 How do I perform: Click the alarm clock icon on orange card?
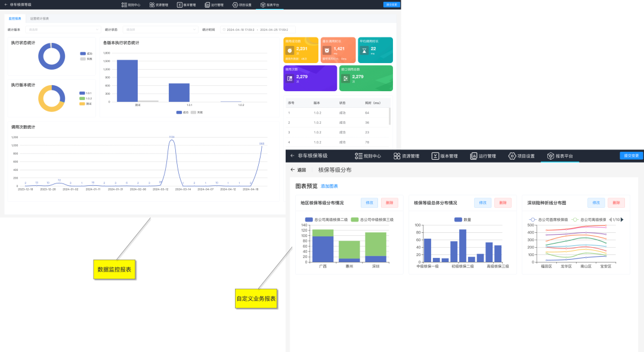click(x=327, y=50)
